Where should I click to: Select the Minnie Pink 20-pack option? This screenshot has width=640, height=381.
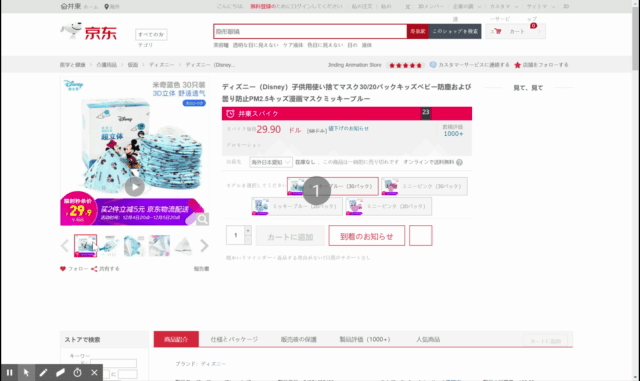pos(389,206)
